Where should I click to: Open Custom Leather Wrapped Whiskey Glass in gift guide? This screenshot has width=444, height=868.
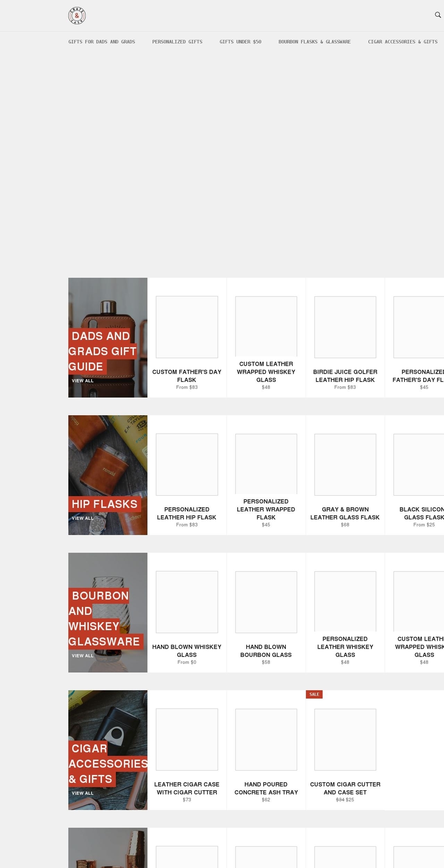(266, 372)
